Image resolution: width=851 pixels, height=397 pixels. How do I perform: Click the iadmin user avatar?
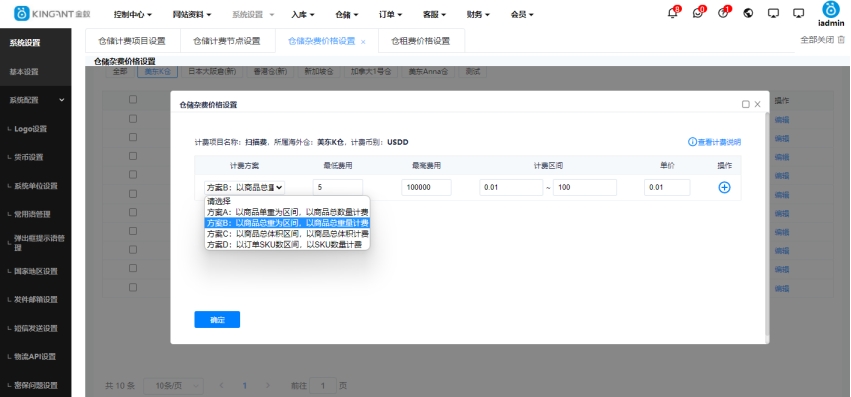click(830, 9)
